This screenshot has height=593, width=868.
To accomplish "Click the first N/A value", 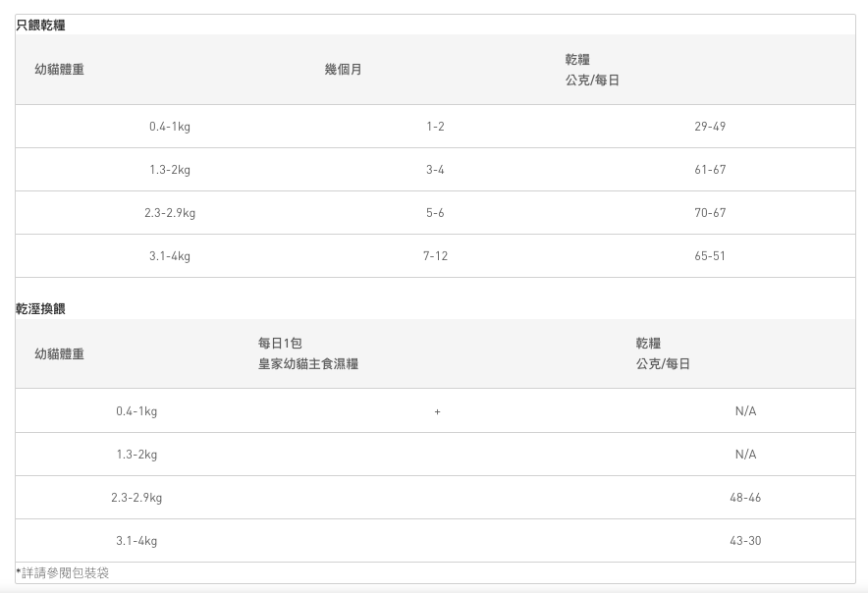I will click(x=745, y=411).
